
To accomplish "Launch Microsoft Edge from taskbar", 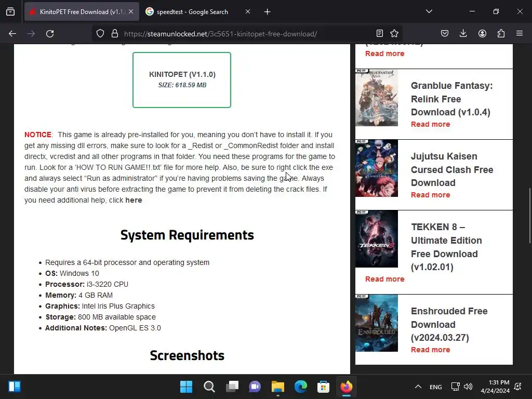I will pyautogui.click(x=301, y=387).
